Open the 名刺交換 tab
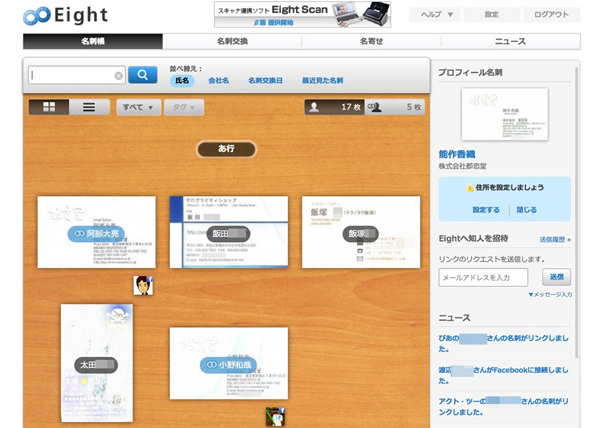 point(232,41)
